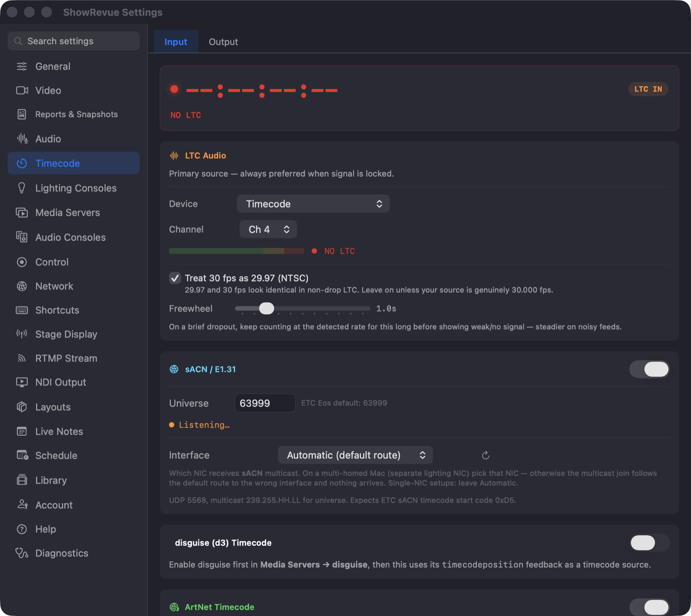Open Diagnostics stethoscope icon
Screen dimensions: 691x616
[x=22, y=553]
